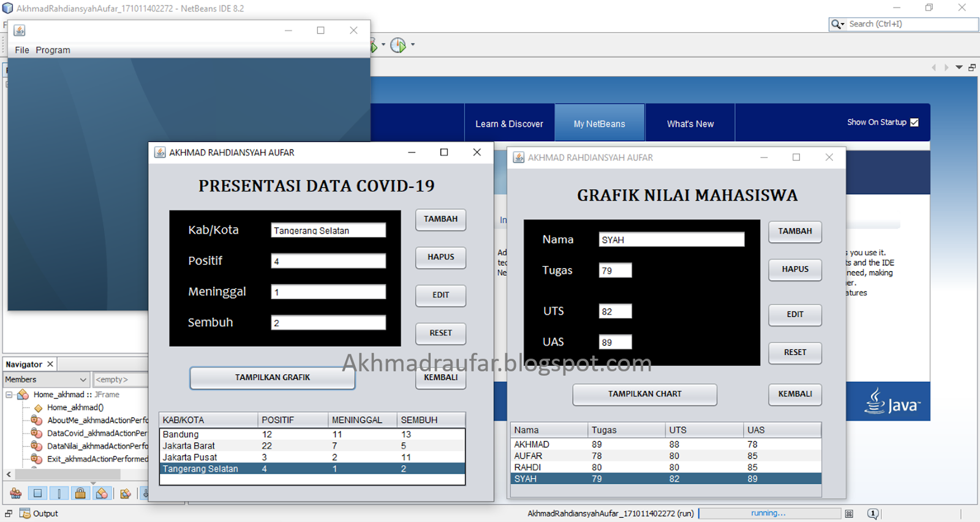Click the Navigator scrollbar left arrow

[x=9, y=474]
